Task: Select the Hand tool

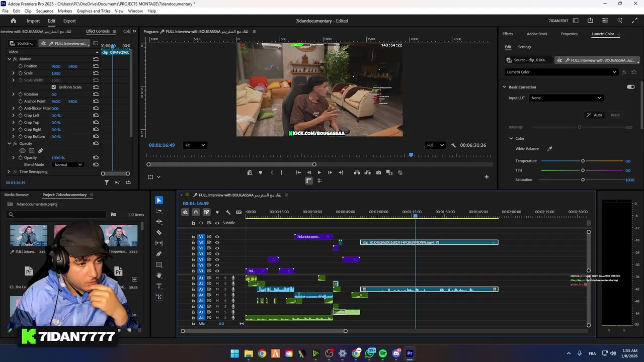Action: tap(159, 275)
